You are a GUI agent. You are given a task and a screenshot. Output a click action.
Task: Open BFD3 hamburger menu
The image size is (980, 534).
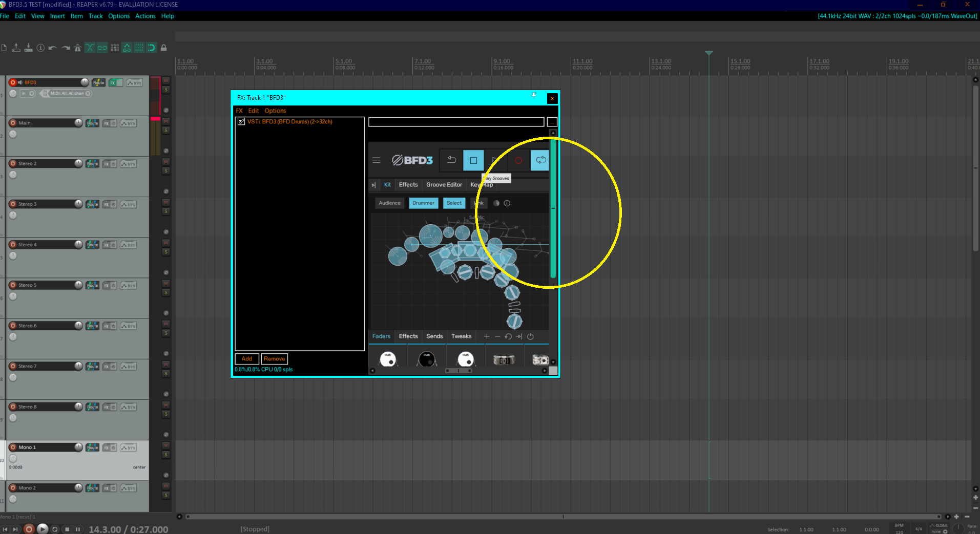(376, 160)
